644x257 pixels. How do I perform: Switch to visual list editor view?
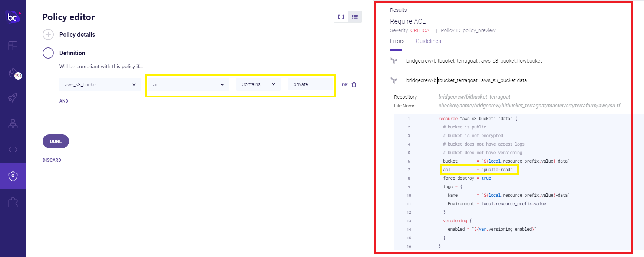pos(355,17)
